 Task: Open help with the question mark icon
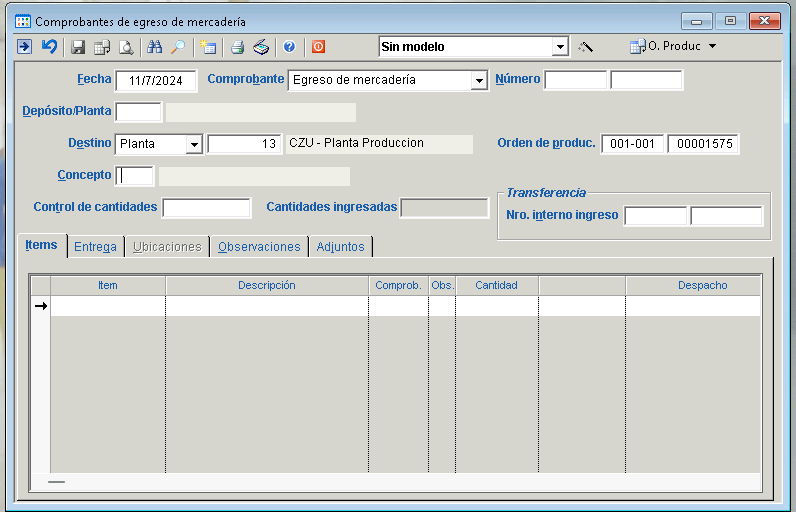[x=289, y=47]
